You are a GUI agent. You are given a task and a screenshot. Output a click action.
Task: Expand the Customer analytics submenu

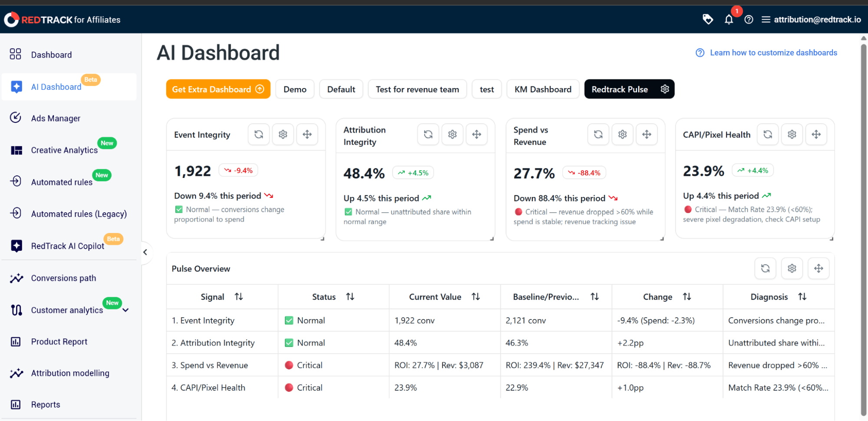(126, 310)
